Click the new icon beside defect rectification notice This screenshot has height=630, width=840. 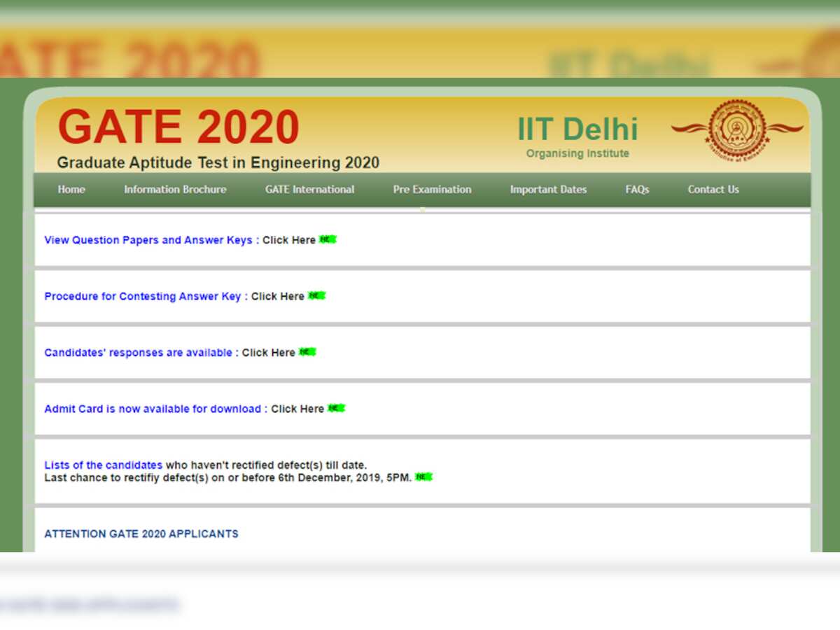[x=423, y=477]
